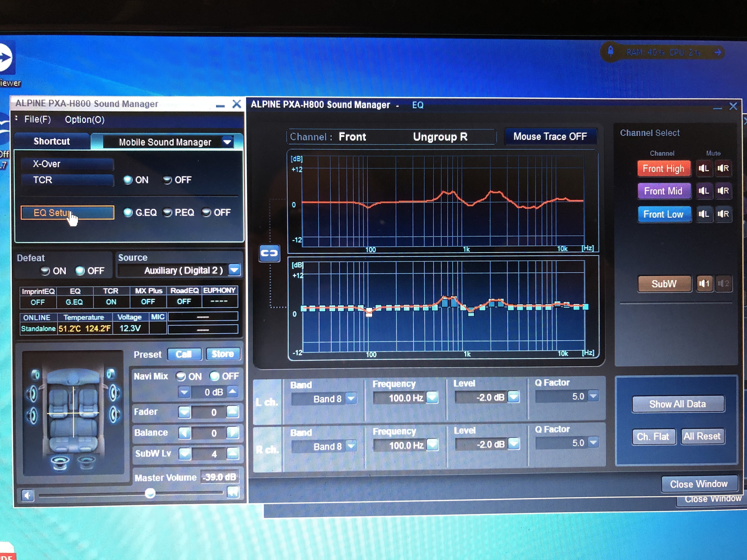The width and height of the screenshot is (747, 560).
Task: Open the File(F) menu
Action: pos(37,119)
